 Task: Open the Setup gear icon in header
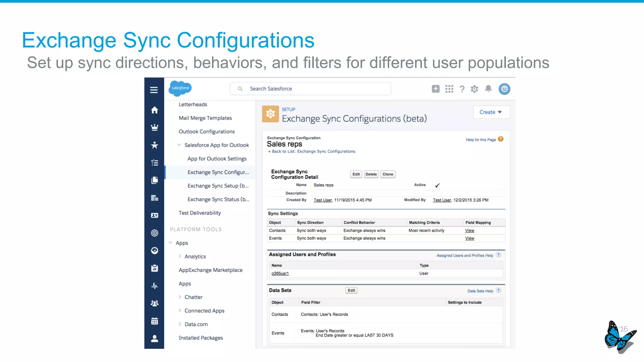pos(475,89)
